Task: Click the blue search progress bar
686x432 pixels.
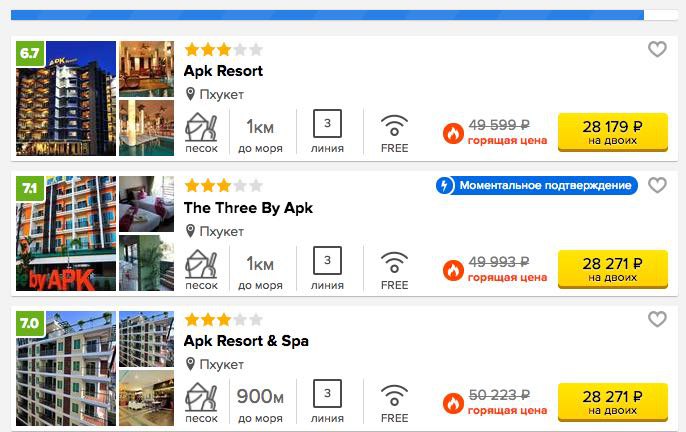Action: pyautogui.click(x=327, y=15)
